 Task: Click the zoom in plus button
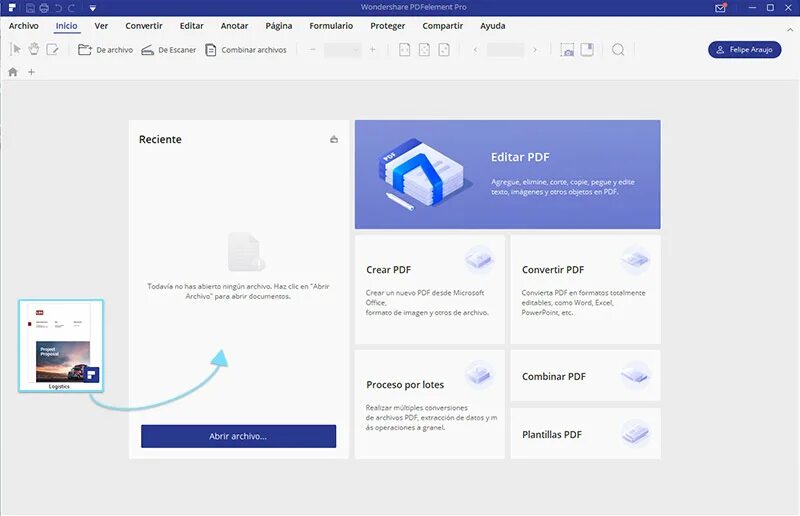pyautogui.click(x=372, y=50)
